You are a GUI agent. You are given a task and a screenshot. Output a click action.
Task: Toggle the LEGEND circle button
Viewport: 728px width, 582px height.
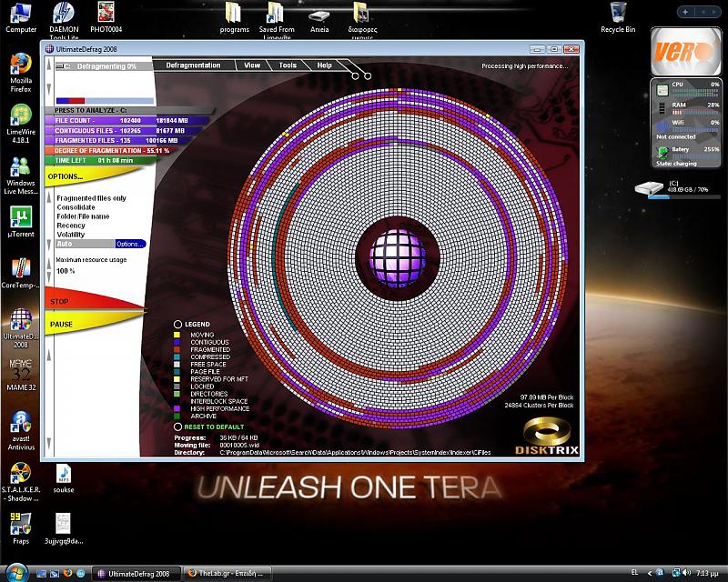[x=177, y=325]
